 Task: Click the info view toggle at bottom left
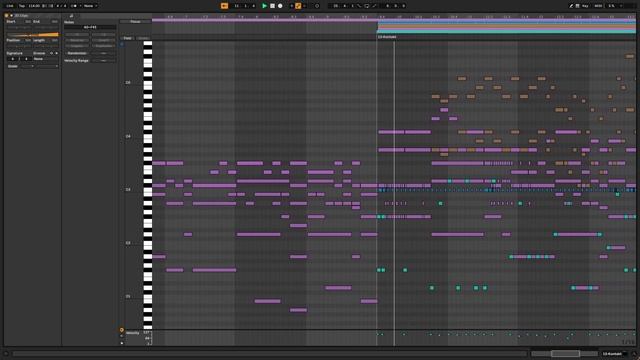coord(6,354)
